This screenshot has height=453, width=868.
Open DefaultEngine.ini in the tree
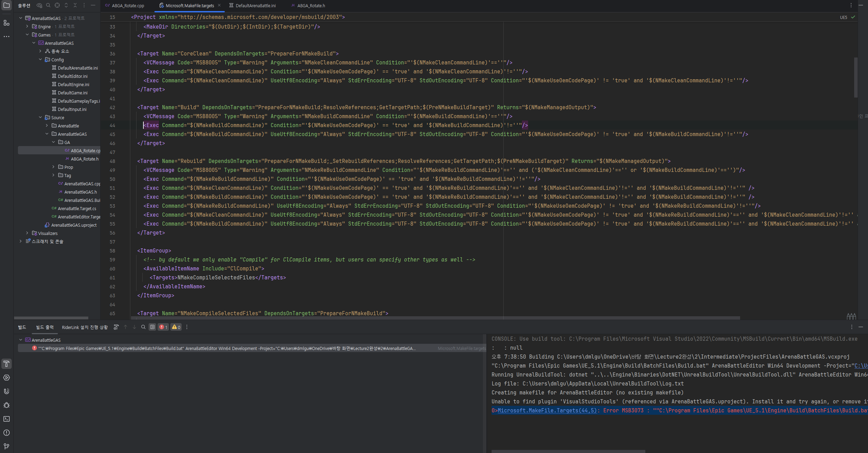click(x=73, y=84)
